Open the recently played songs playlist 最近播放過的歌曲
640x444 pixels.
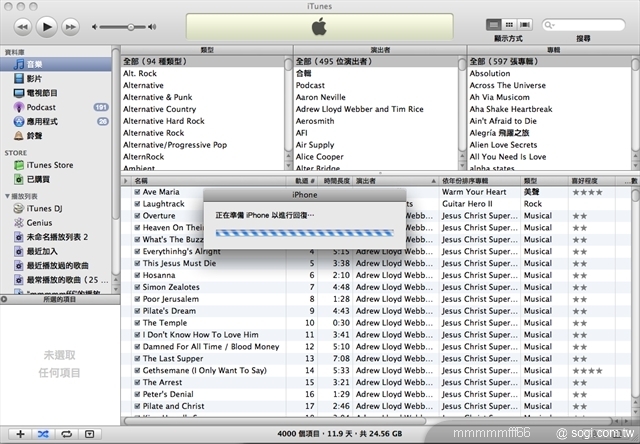56,265
